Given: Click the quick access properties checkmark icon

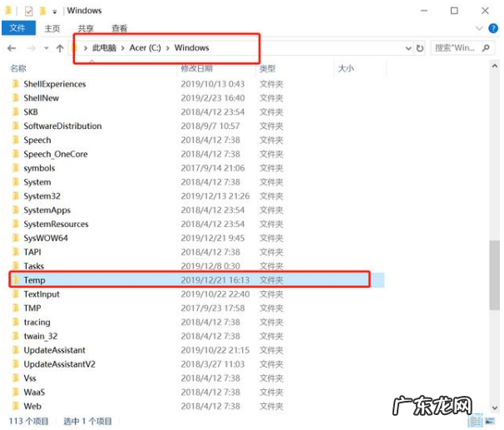Looking at the screenshot, I should click(x=28, y=11).
